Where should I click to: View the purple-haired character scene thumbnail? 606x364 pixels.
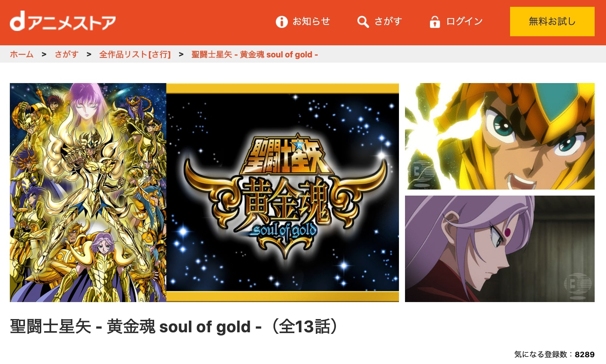tap(500, 249)
